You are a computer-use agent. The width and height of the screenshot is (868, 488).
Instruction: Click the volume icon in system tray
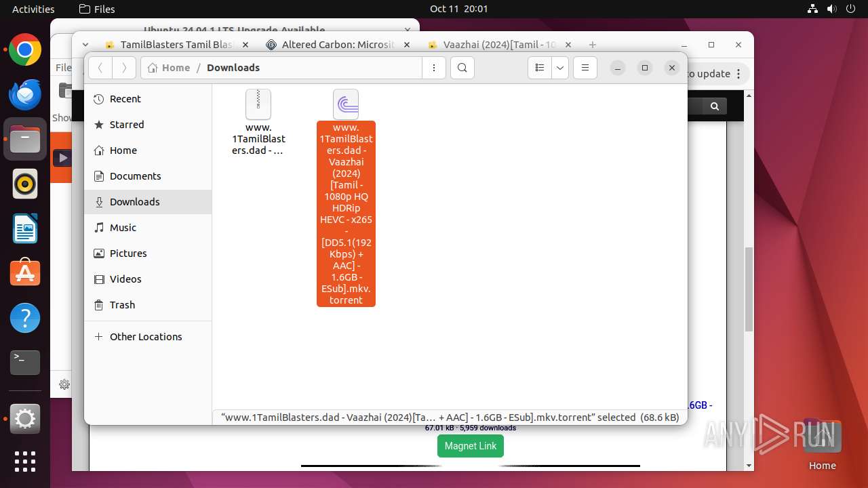click(832, 9)
